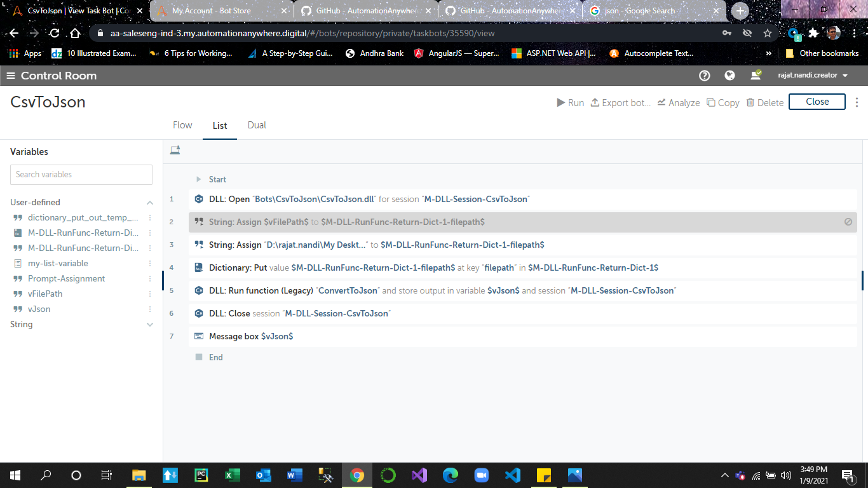The image size is (868, 488).
Task: Select the disabled String: Assign $vFilePath$ line
Action: (523, 222)
